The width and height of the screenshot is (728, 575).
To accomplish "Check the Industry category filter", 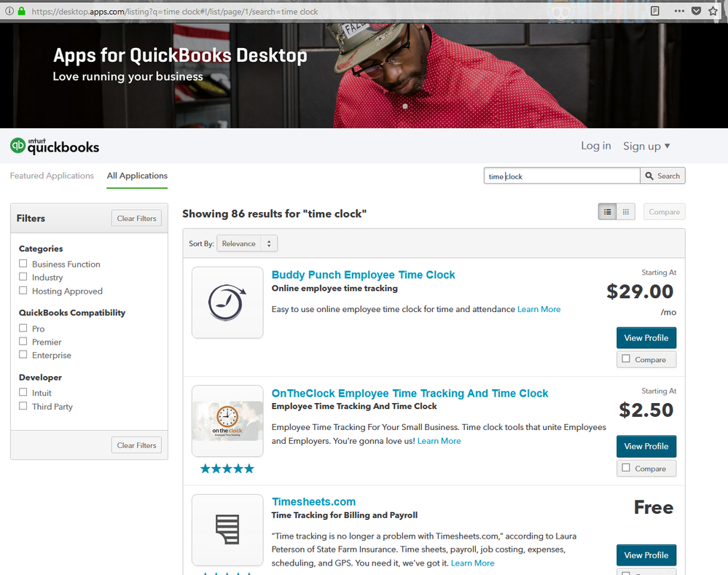I will [x=23, y=277].
